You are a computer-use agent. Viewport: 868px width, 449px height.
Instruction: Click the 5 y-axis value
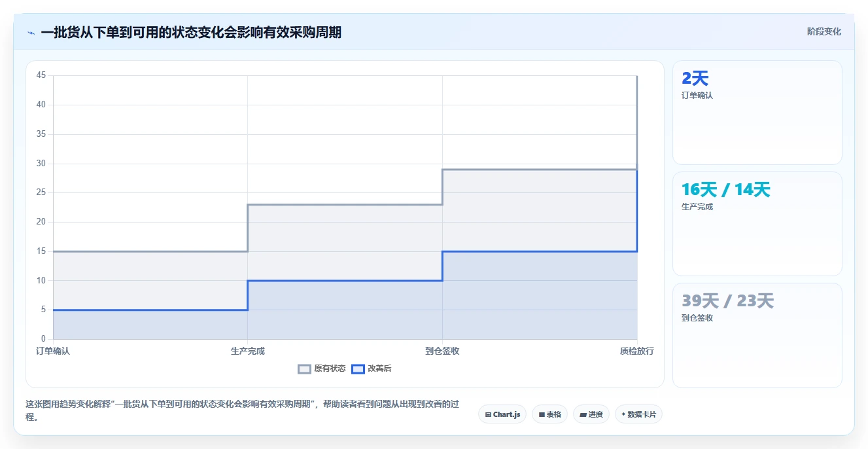43,310
